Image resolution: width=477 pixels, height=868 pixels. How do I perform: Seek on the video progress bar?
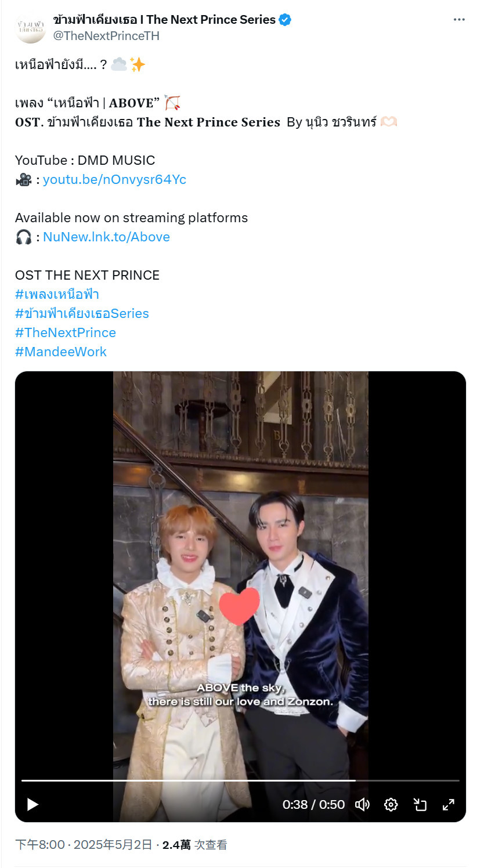pyautogui.click(x=240, y=780)
